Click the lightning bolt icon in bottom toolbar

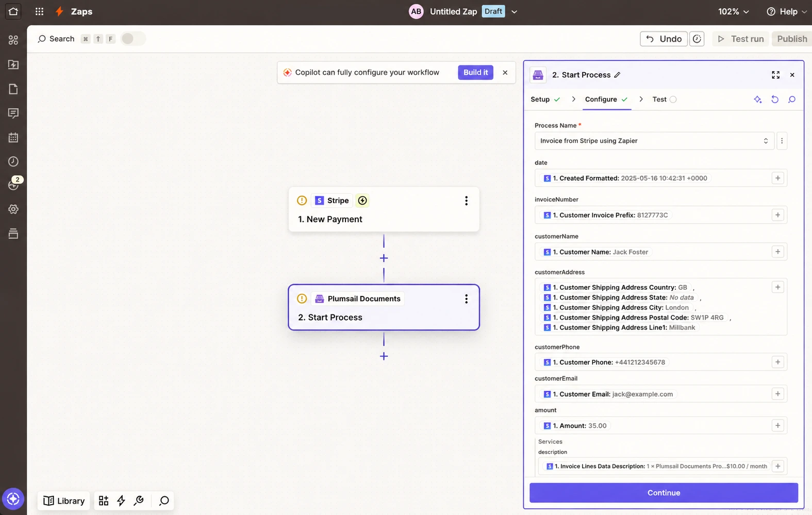click(121, 501)
